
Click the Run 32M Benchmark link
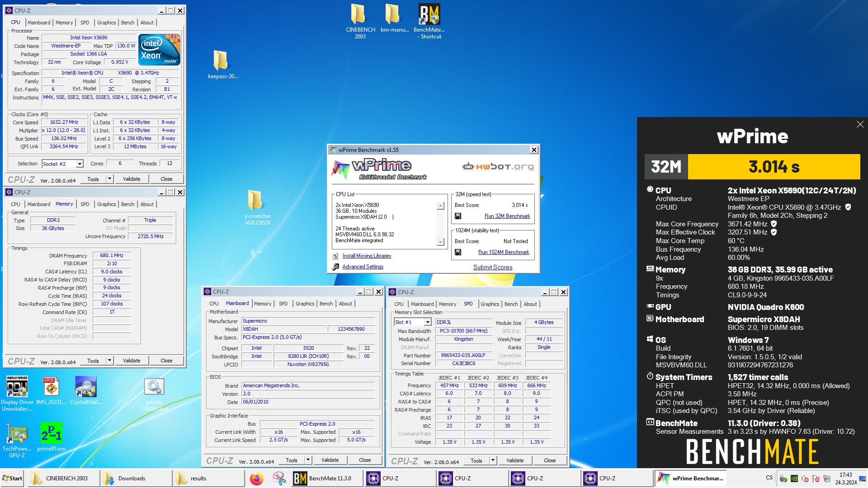coord(507,216)
